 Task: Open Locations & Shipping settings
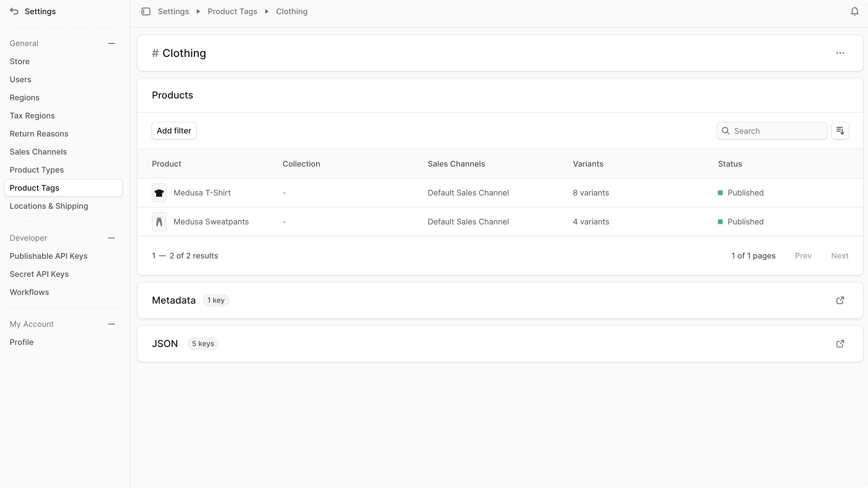[49, 206]
